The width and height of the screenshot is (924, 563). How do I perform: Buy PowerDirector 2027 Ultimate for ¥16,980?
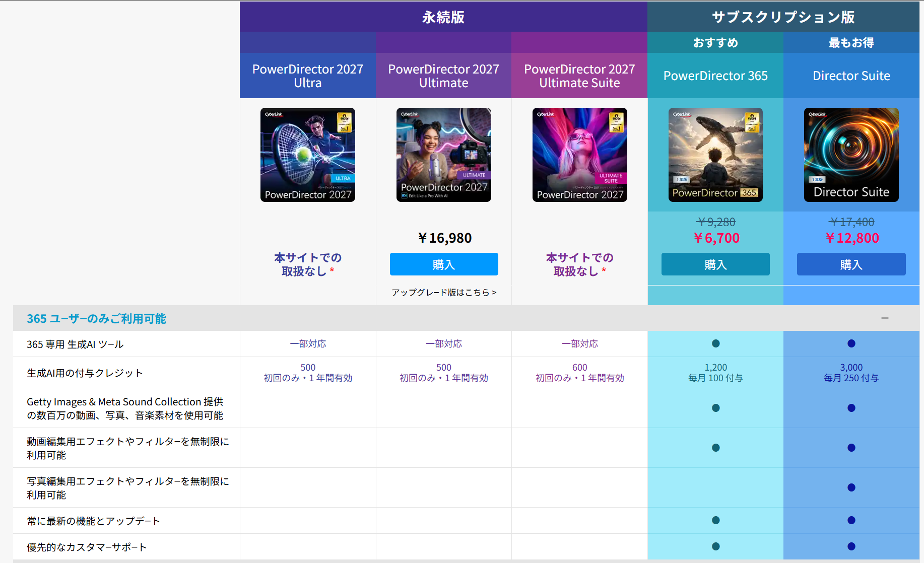(x=444, y=264)
